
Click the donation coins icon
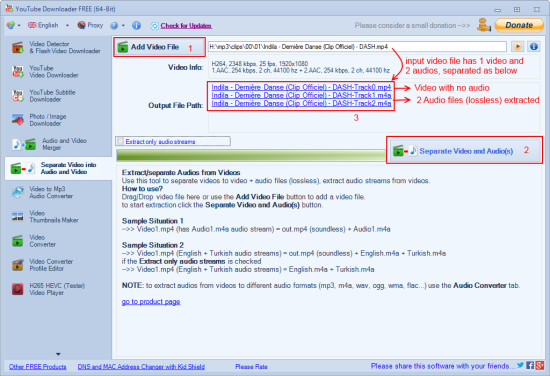(484, 25)
